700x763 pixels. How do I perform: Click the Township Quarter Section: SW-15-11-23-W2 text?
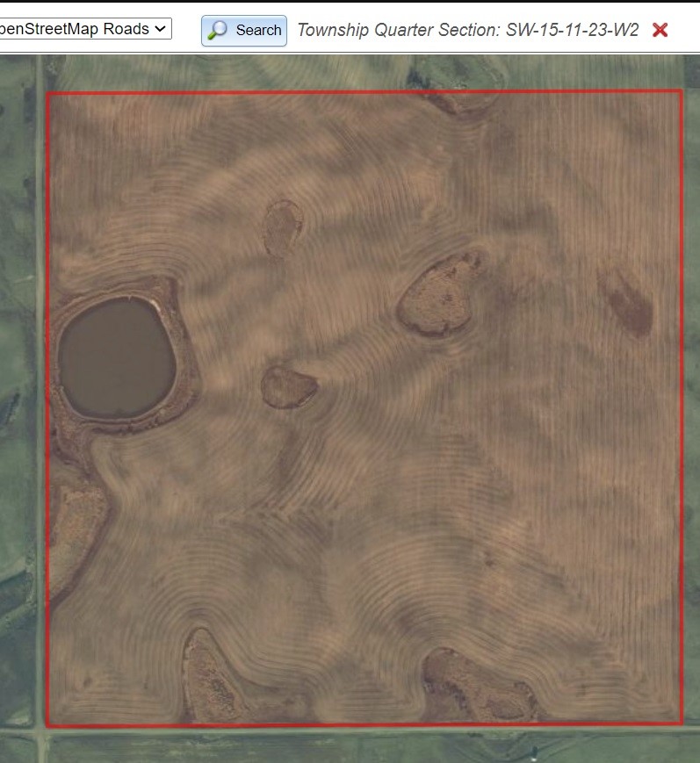[468, 30]
